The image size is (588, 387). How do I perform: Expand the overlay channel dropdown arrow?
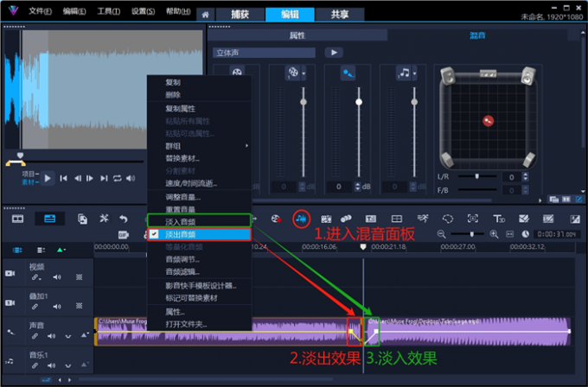pyautogui.click(x=304, y=73)
